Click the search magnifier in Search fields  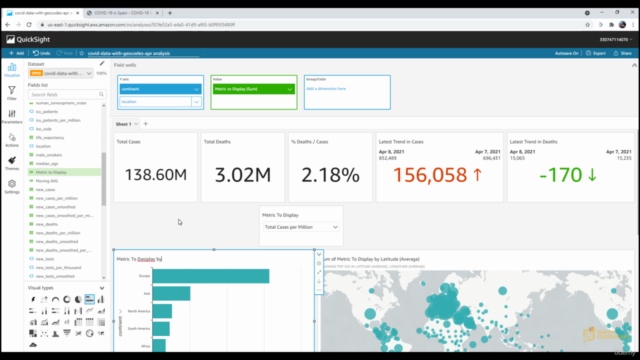[101, 94]
